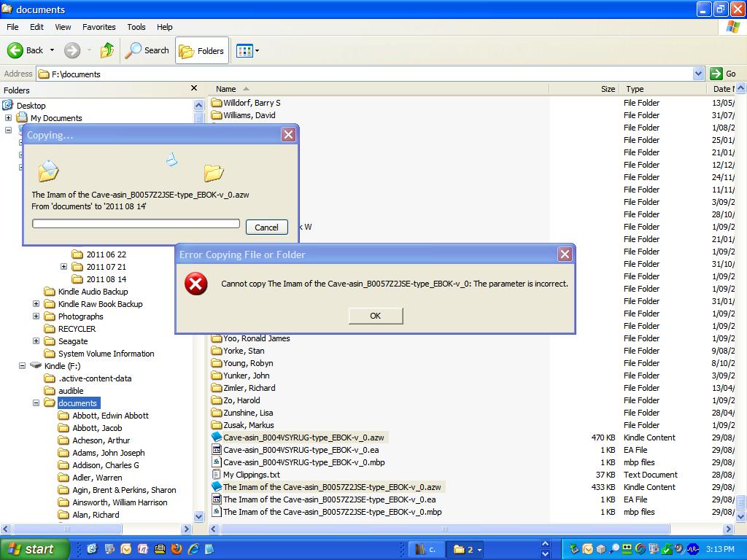This screenshot has width=747, height=560.
Task: Open the Favorites menu
Action: point(98,27)
